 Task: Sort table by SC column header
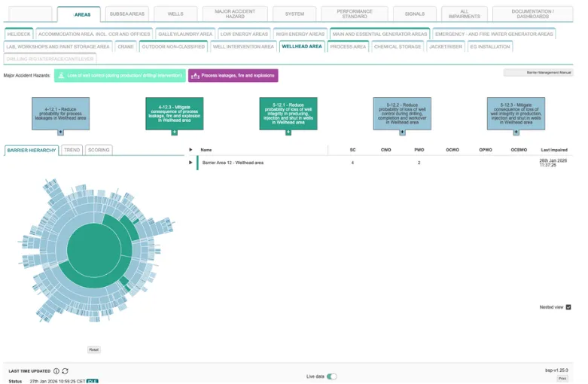[352, 150]
